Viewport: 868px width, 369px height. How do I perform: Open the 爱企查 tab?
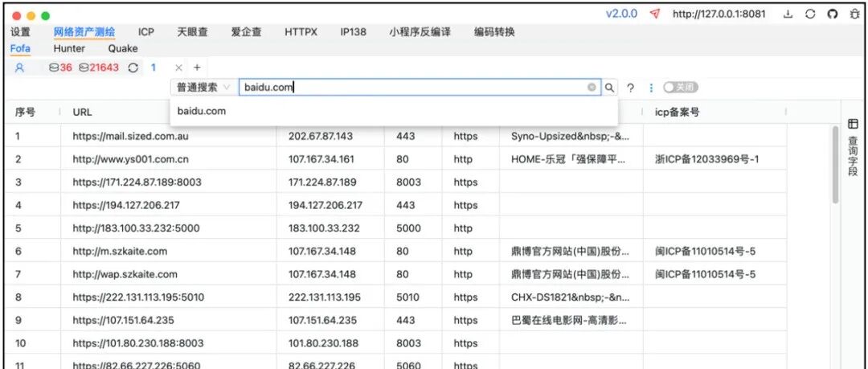[x=247, y=32]
